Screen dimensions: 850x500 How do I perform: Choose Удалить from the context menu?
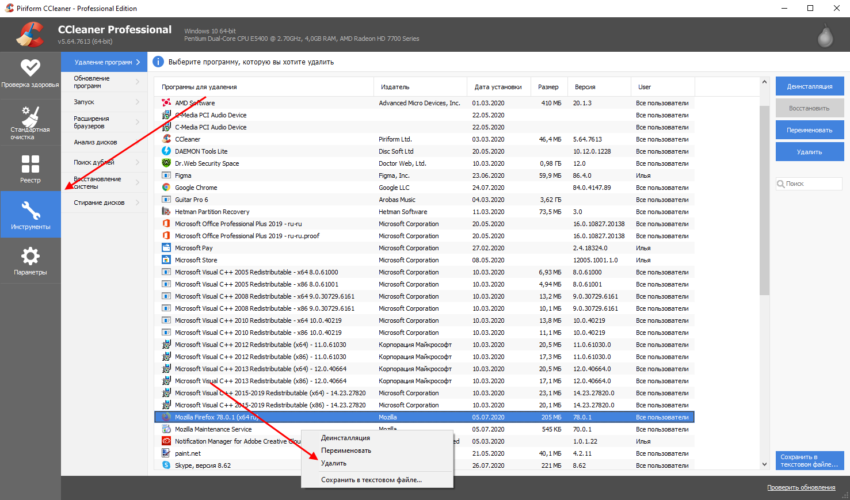[x=334, y=463]
